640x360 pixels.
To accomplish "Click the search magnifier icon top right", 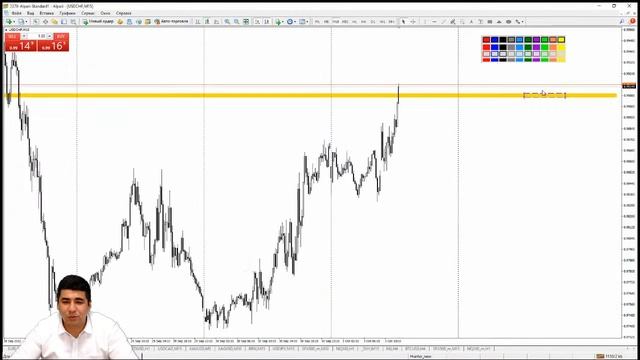I will tap(622, 21).
